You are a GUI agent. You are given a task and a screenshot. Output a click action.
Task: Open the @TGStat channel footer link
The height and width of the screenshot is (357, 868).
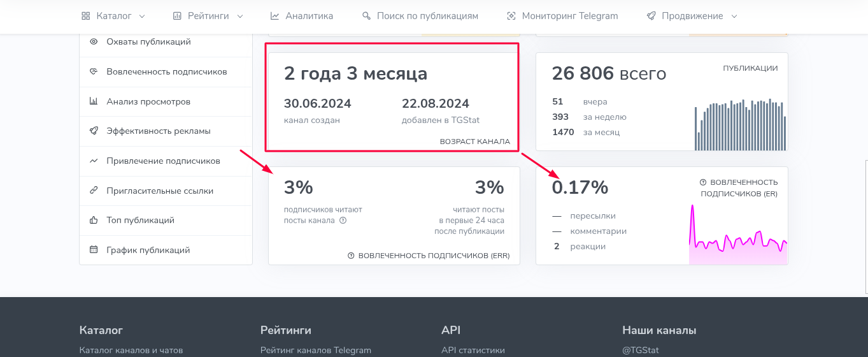(x=641, y=350)
